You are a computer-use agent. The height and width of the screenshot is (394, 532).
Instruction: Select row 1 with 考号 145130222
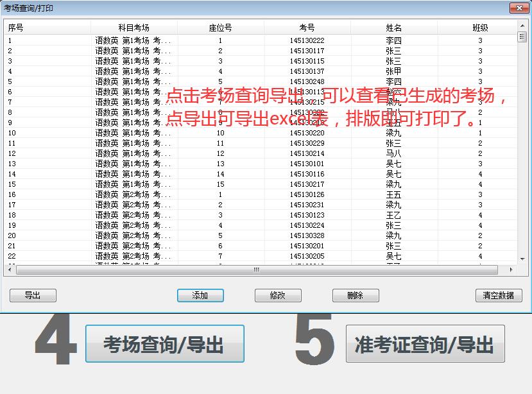[307, 40]
